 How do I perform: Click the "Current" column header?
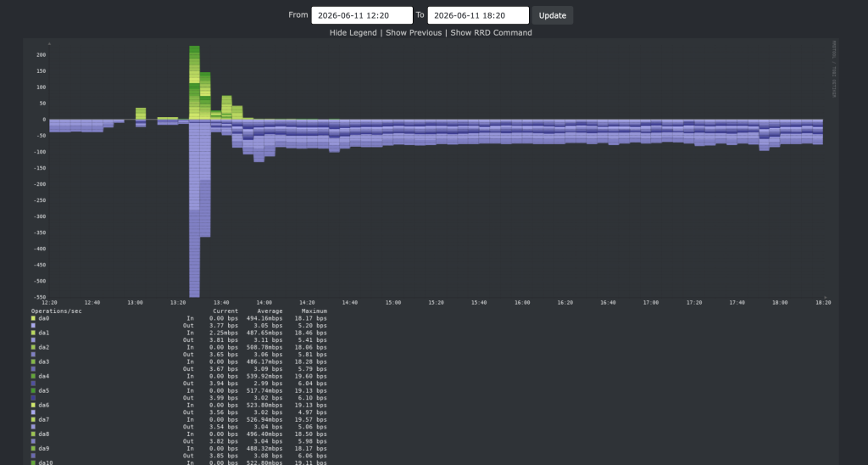click(225, 311)
